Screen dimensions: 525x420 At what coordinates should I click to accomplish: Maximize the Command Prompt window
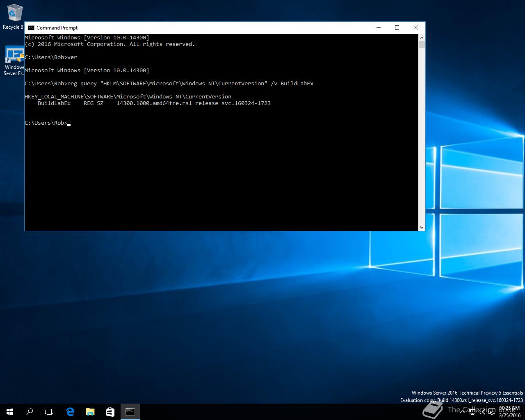[x=397, y=27]
